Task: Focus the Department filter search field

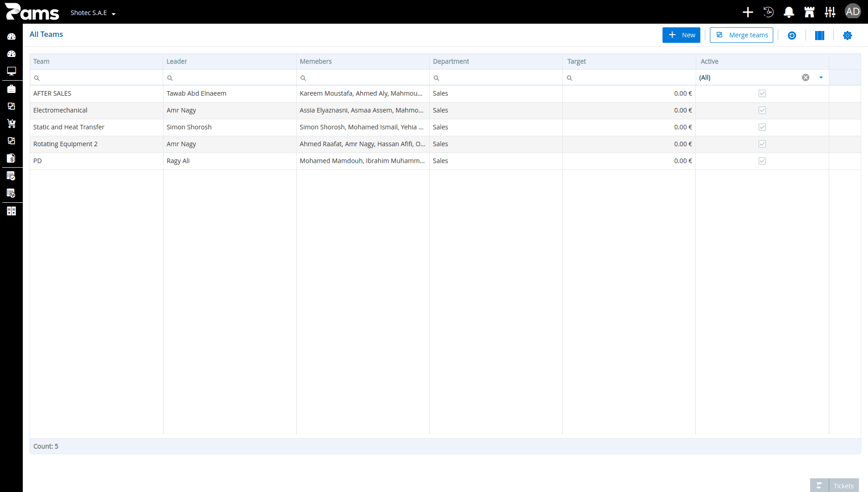Action: (x=496, y=78)
